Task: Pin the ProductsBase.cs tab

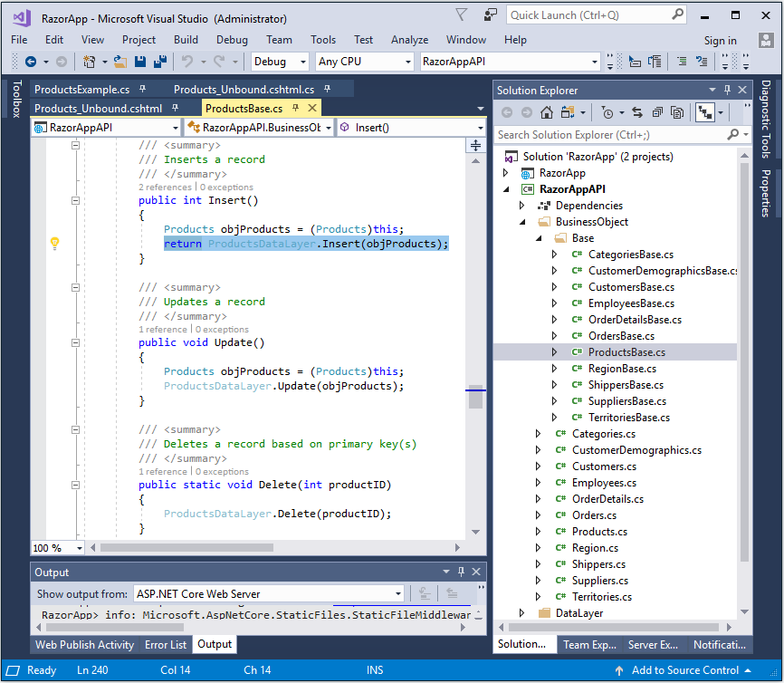Action: (295, 108)
